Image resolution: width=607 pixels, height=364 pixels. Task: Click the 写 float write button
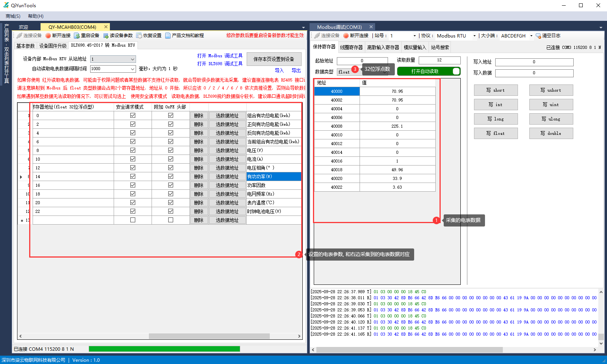coord(496,133)
